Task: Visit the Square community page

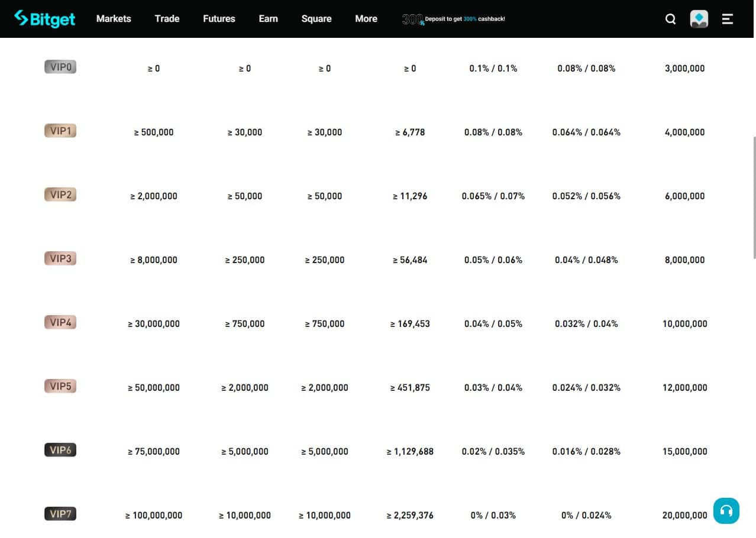Action: (x=316, y=18)
